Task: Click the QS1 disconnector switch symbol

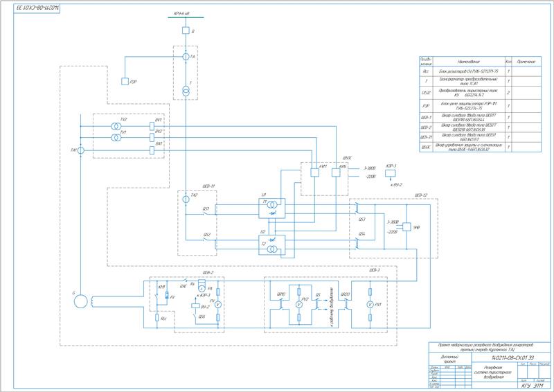Action: (205, 213)
